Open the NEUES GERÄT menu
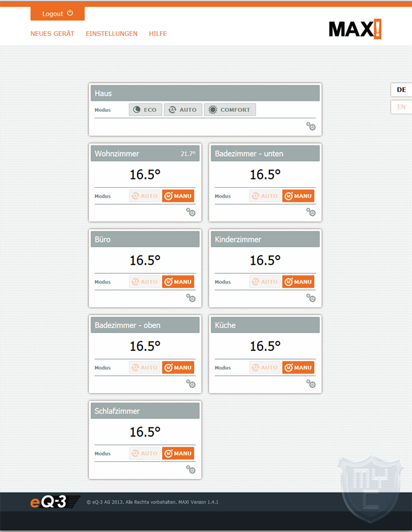Screen dimensions: 412x532 [x=52, y=34]
